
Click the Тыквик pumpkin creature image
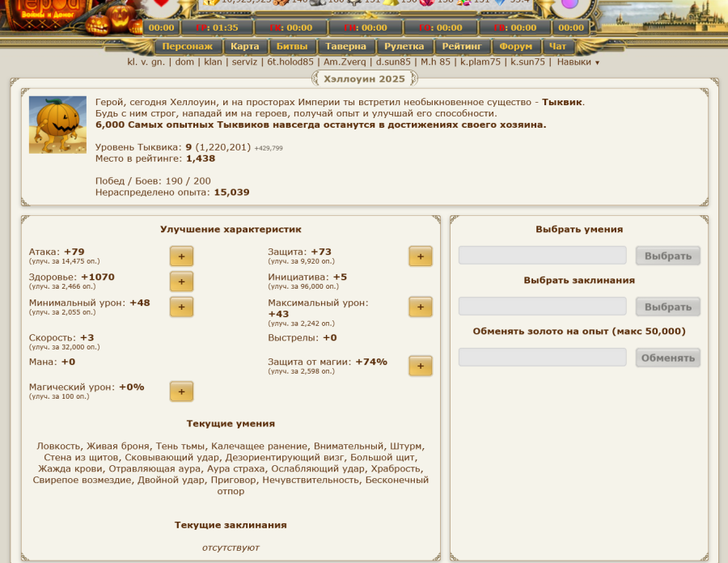[x=57, y=125]
